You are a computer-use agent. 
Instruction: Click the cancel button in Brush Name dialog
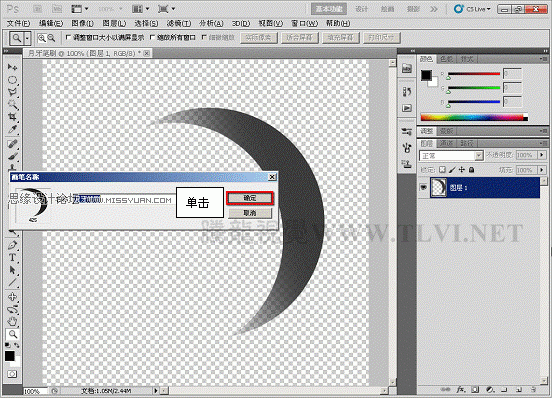(x=250, y=213)
